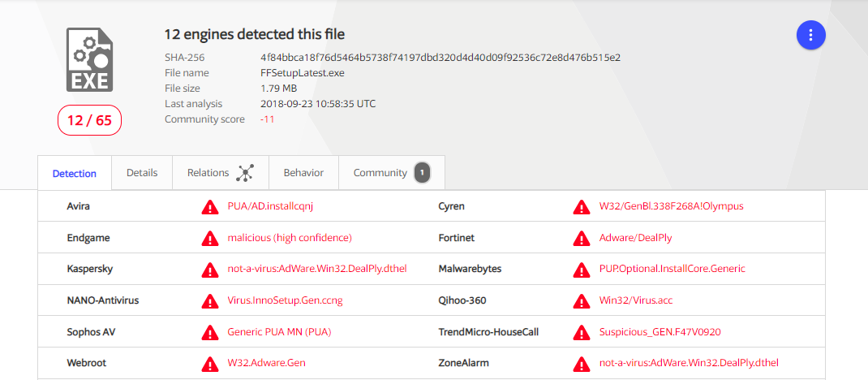Viewport: 868px width, 380px height.
Task: Click the warning icon in Sophos AV row
Action: 210,332
